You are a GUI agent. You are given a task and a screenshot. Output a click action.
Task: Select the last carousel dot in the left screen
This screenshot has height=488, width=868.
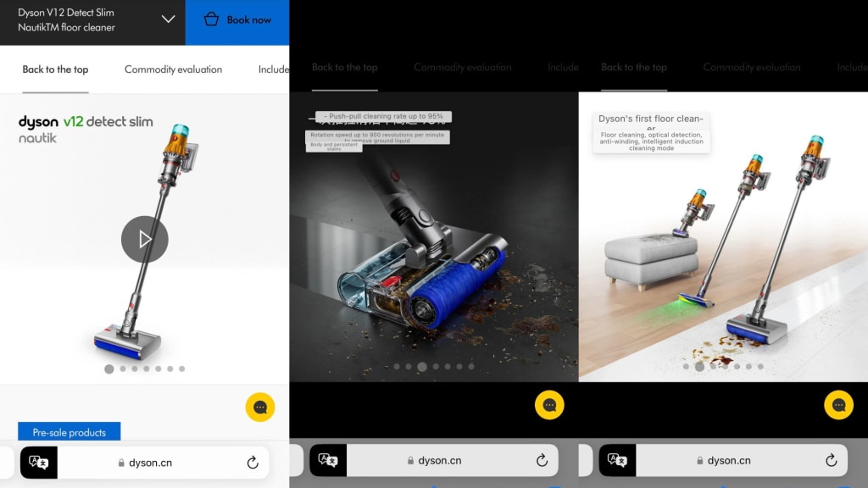pos(181,369)
